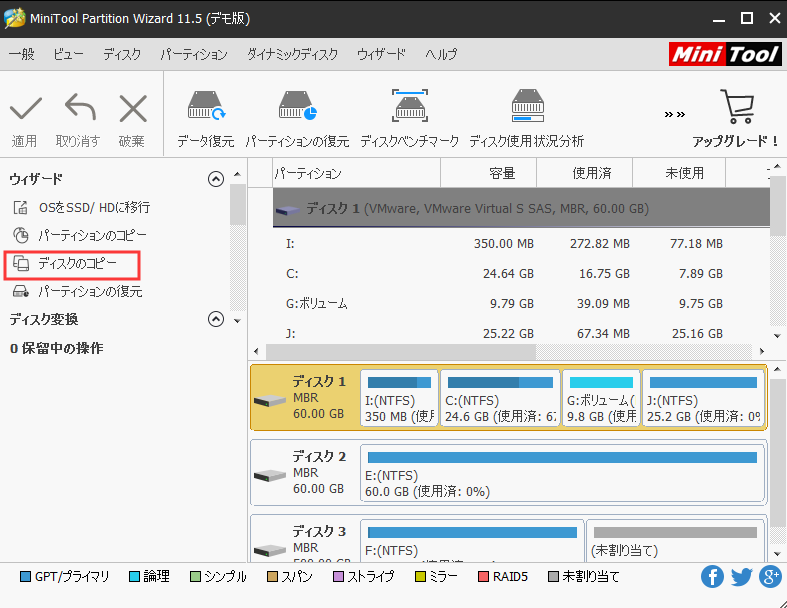Click RAID5 red legend swatch
The height and width of the screenshot is (608, 787).
pyautogui.click(x=483, y=576)
